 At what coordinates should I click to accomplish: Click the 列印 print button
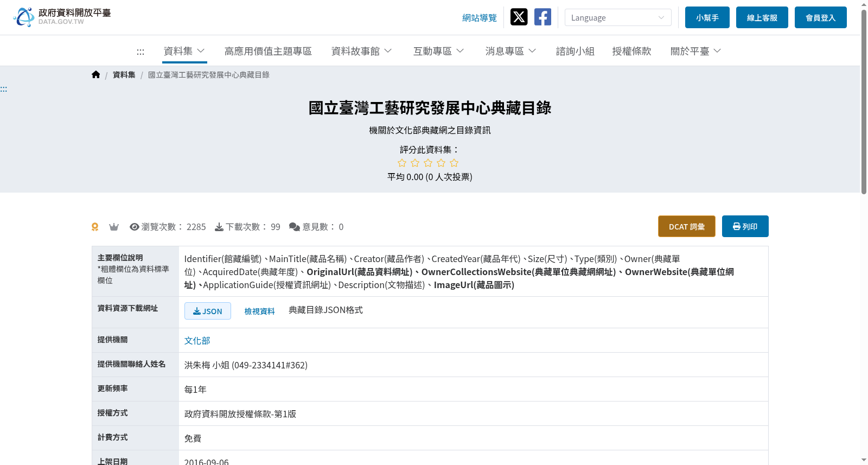[x=745, y=226]
